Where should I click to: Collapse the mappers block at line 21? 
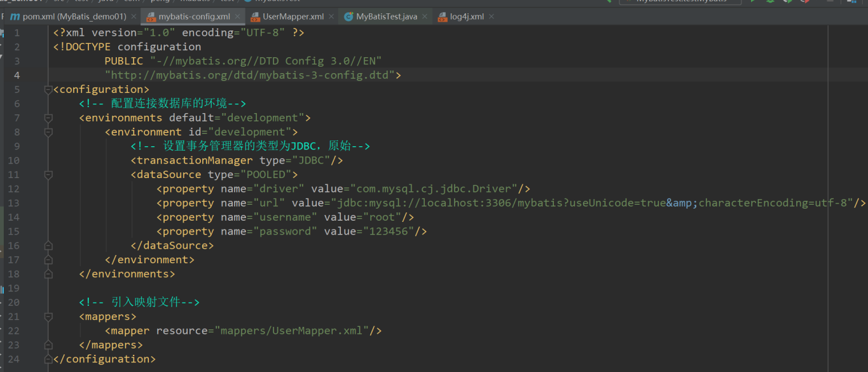coord(48,317)
